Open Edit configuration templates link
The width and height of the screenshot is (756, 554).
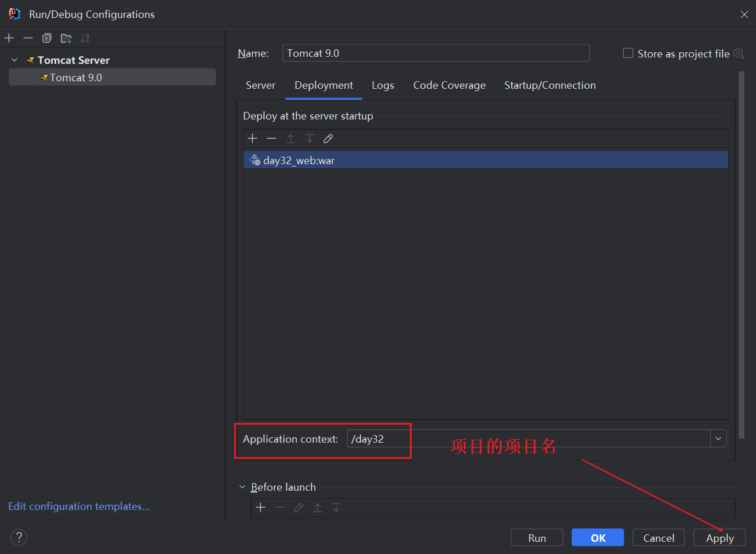[x=79, y=506]
